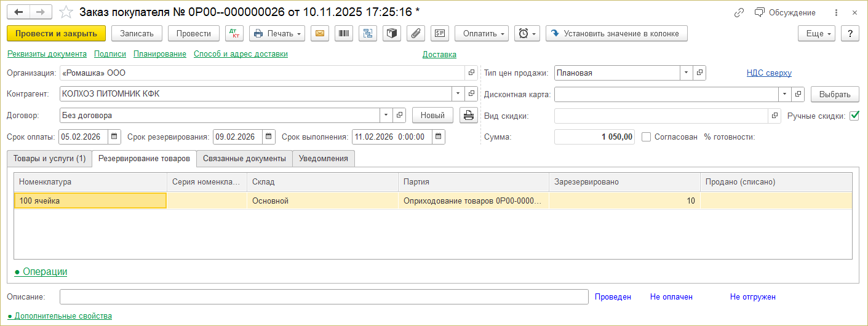Expand the Печать dropdown menu
The image size is (868, 326).
277,33
